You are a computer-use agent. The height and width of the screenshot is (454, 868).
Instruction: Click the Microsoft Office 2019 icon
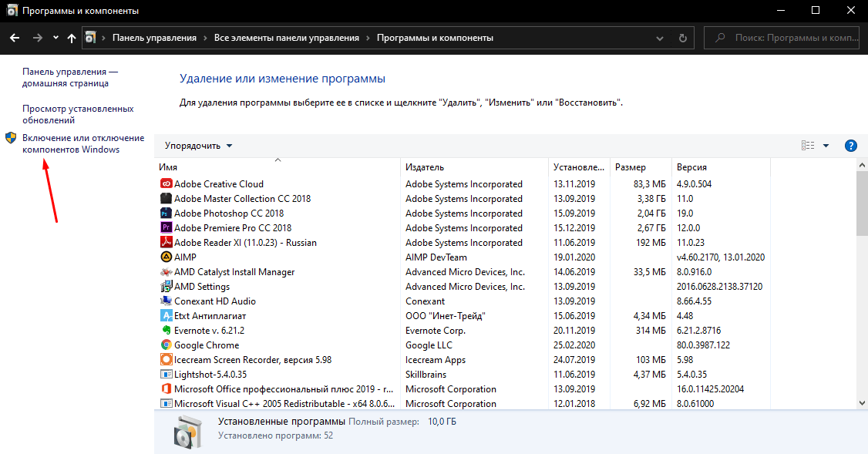coord(166,389)
